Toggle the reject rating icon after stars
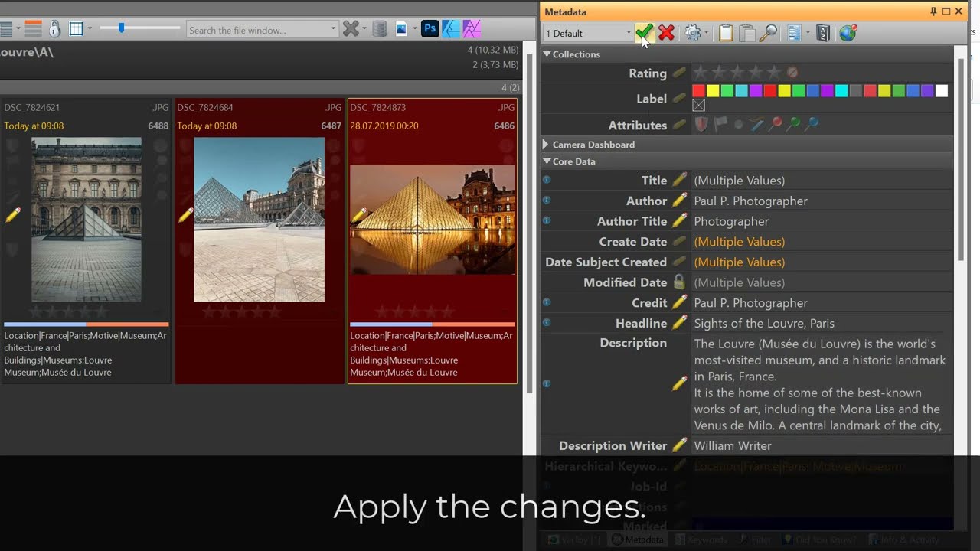The image size is (980, 551). (x=792, y=73)
